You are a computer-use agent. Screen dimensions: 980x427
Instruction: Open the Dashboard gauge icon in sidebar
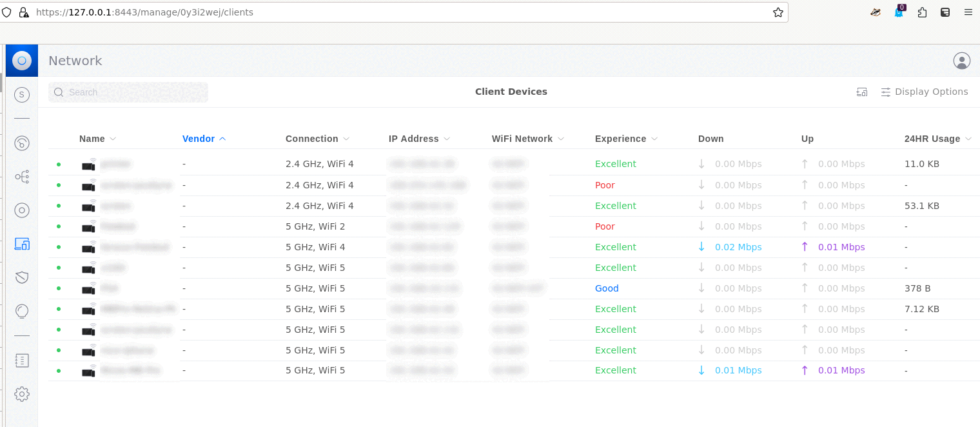tap(22, 143)
